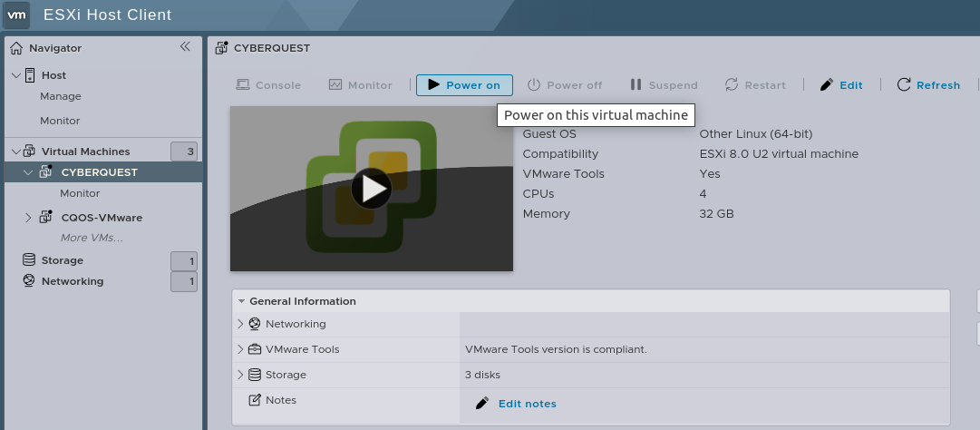
Task: Expand the Networking row in General Information
Action: (x=240, y=324)
